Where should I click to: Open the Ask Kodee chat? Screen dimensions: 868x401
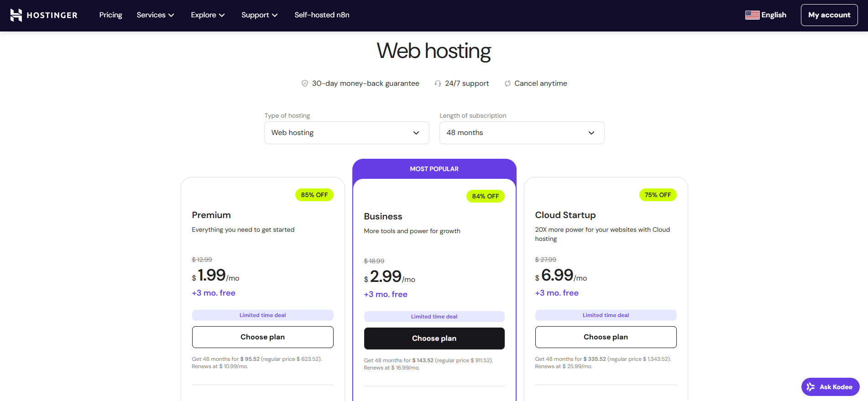pyautogui.click(x=831, y=387)
